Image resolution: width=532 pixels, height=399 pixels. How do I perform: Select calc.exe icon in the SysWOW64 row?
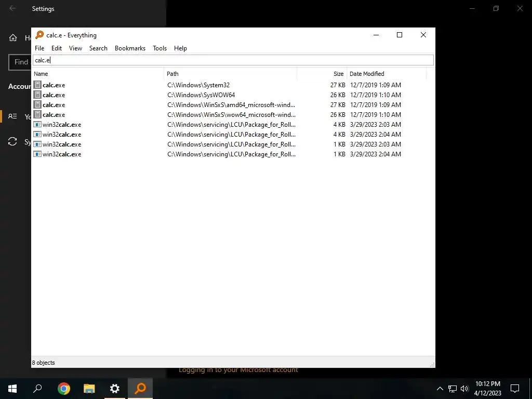pos(37,95)
